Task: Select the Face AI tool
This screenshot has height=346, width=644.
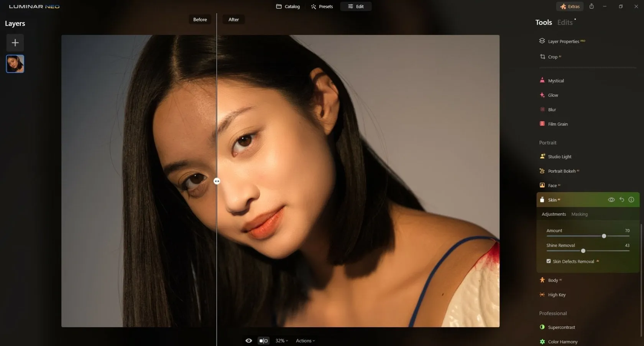Action: (x=553, y=185)
